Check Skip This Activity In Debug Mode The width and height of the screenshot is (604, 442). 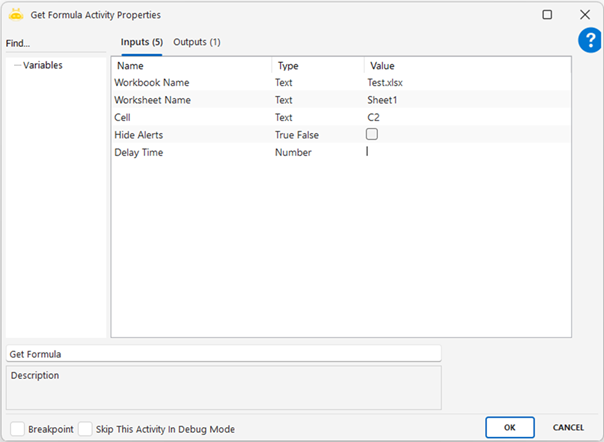(x=85, y=428)
